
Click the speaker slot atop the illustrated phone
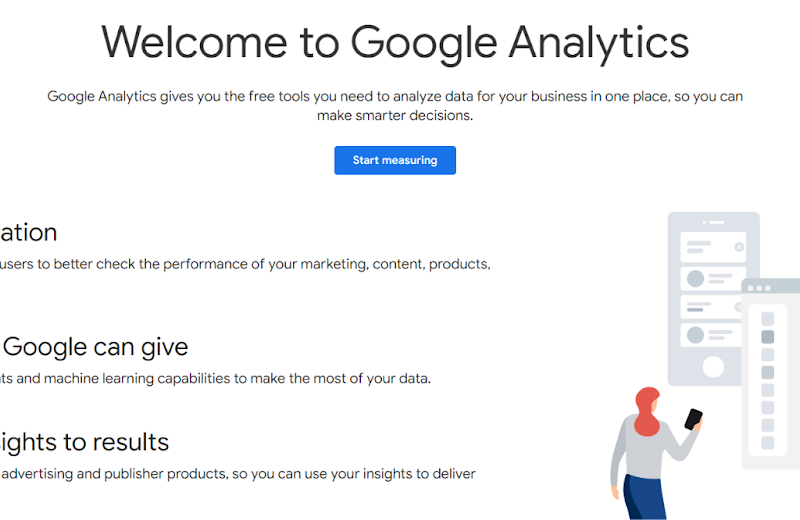pos(713,222)
